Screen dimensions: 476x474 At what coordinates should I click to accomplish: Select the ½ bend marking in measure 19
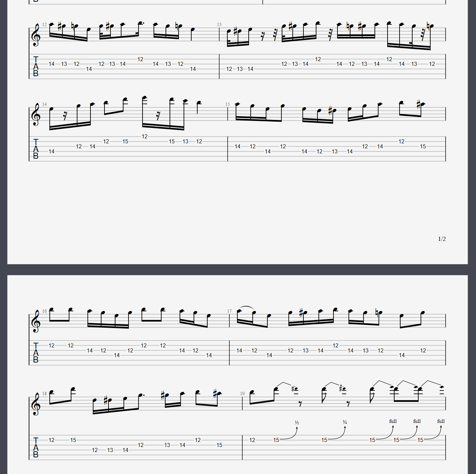[x=297, y=423]
